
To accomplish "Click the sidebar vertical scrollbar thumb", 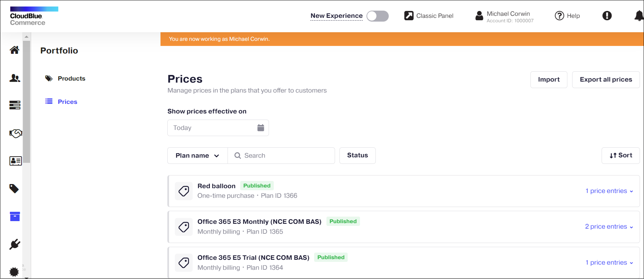I will click(x=26, y=102).
